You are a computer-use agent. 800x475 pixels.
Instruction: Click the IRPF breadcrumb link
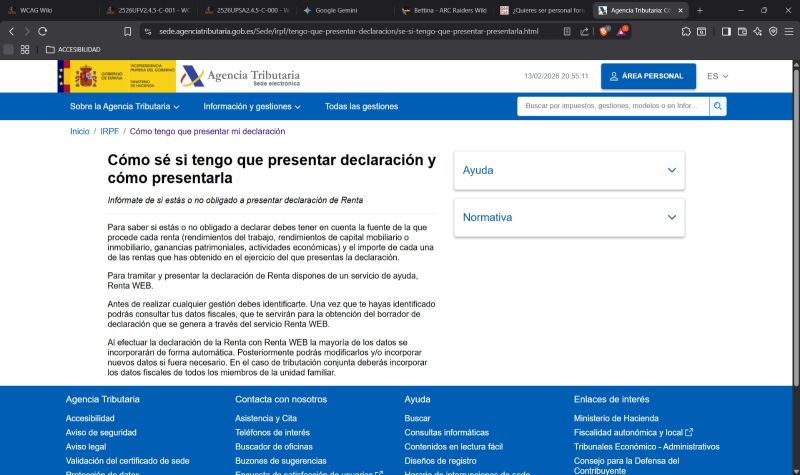109,131
